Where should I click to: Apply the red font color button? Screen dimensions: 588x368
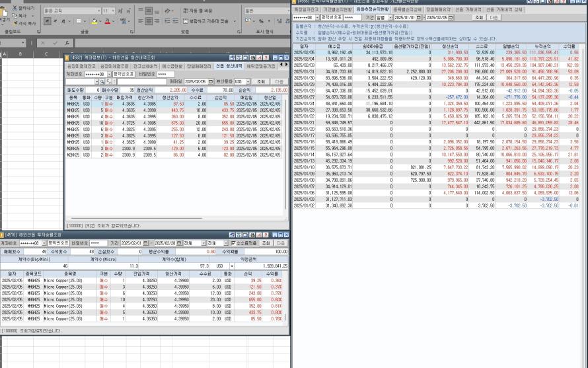coord(107,21)
